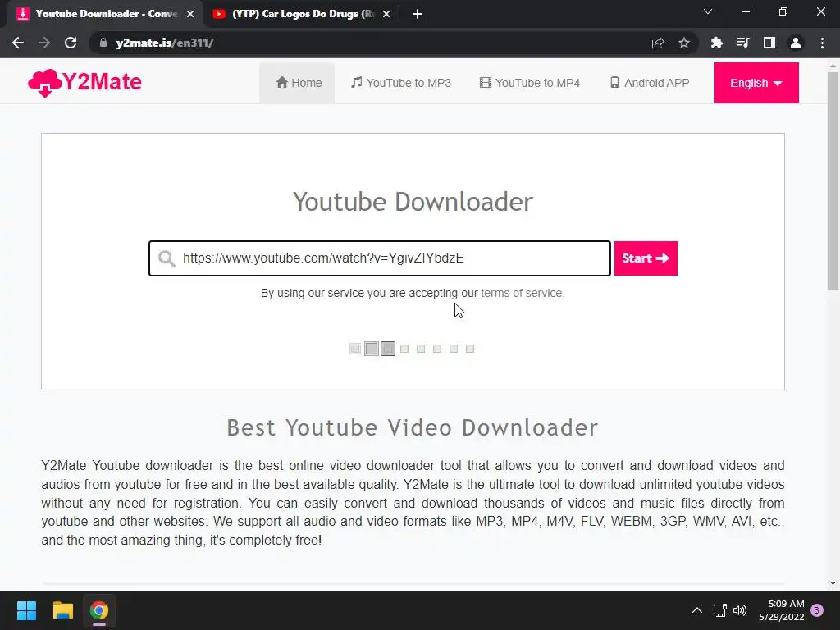Click the Youtube Downloader heading text
Screen dimensions: 840x630
(413, 202)
